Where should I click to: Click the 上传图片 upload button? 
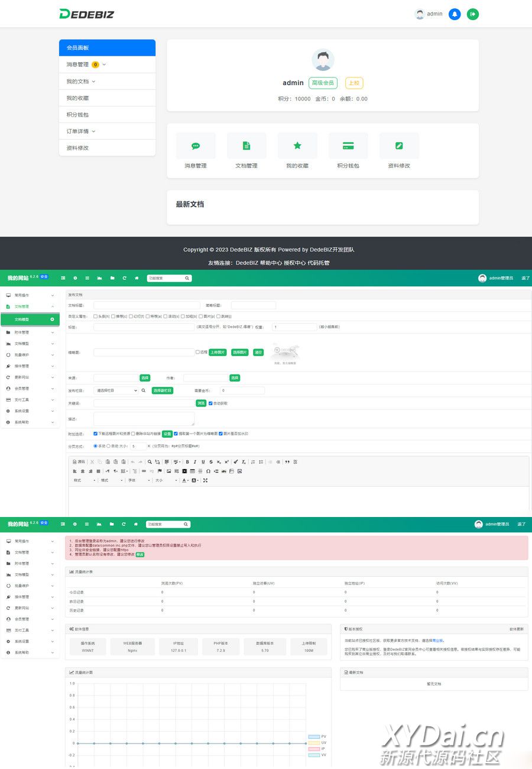click(x=218, y=352)
